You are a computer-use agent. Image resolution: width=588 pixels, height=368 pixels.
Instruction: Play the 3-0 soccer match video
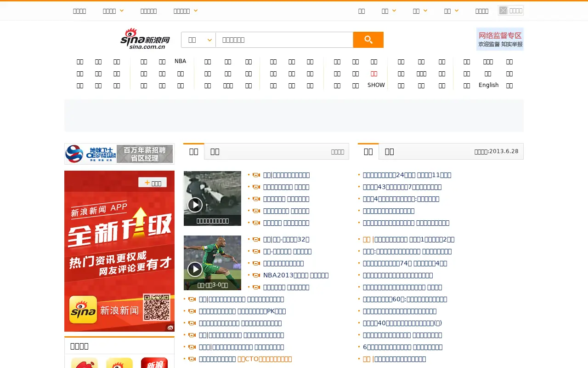(x=212, y=263)
